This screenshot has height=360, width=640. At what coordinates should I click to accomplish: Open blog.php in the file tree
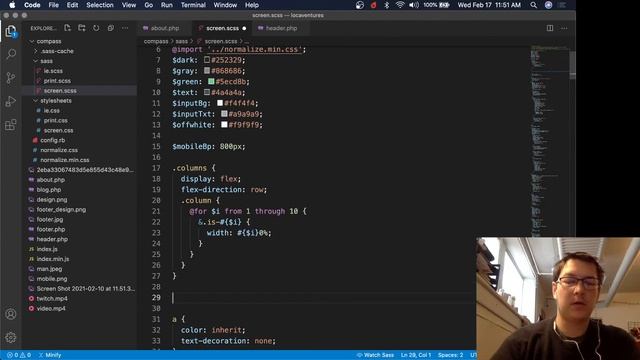click(x=49, y=189)
